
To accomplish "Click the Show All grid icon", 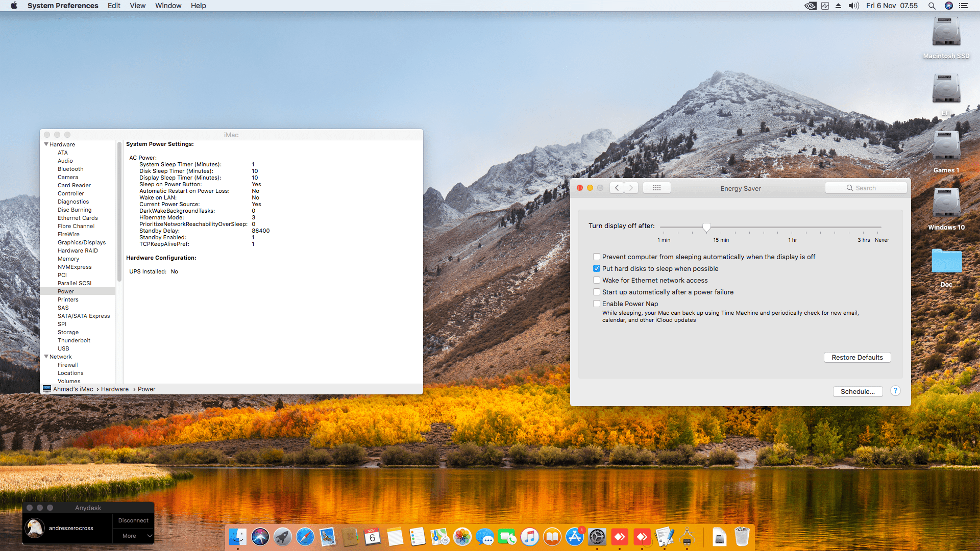I will (x=656, y=188).
